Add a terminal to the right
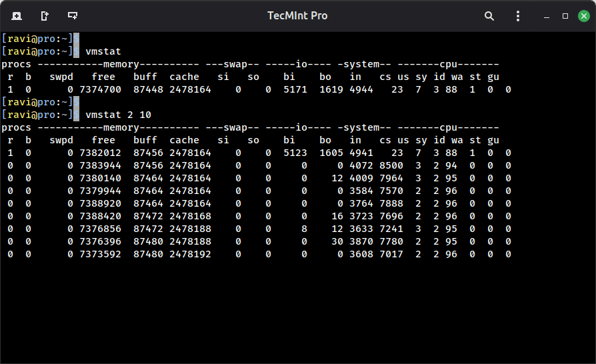 pos(44,16)
